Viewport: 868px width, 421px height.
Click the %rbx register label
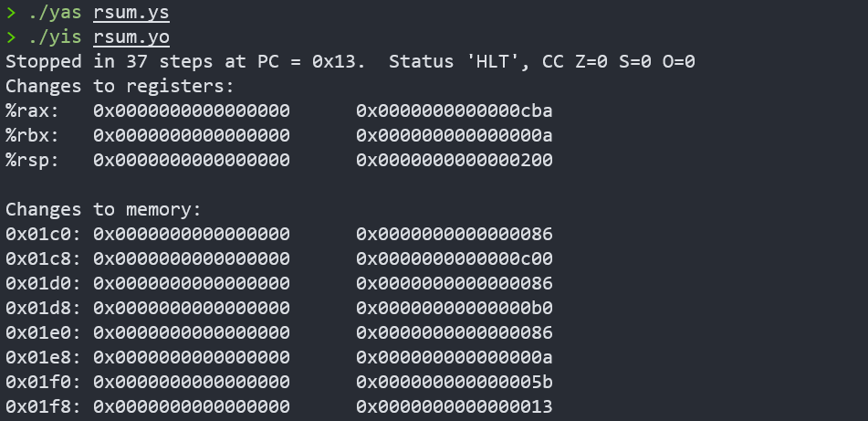coord(32,136)
